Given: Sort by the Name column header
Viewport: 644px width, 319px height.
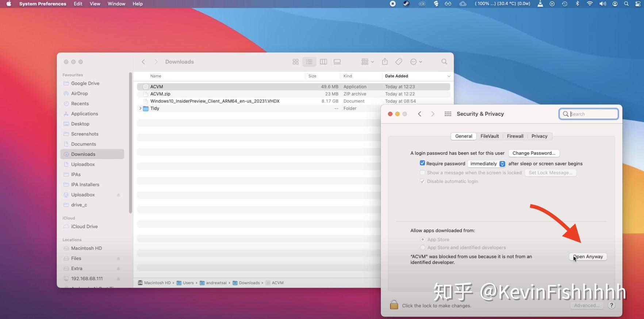Looking at the screenshot, I should coord(156,76).
